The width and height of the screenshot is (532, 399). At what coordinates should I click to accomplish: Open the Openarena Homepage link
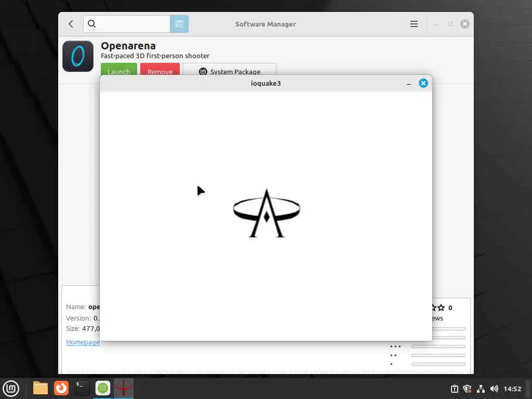coord(83,342)
